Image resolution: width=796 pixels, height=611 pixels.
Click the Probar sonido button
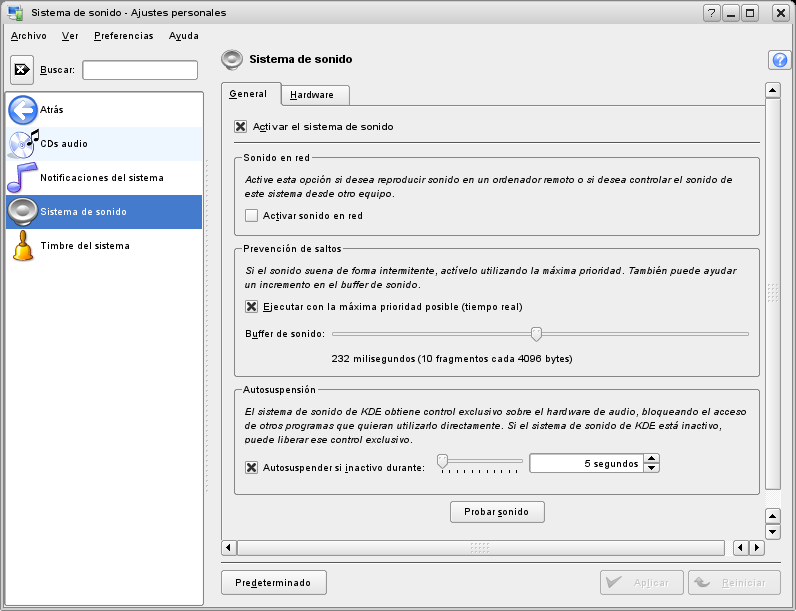click(497, 512)
